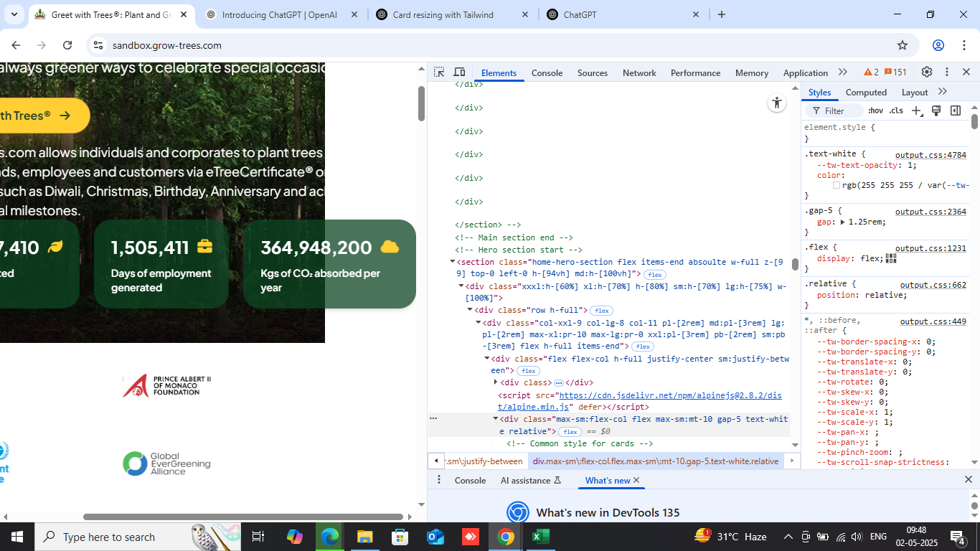Show more DevTools panels via double chevron
Image resolution: width=980 pixels, height=551 pixels.
pyautogui.click(x=843, y=72)
